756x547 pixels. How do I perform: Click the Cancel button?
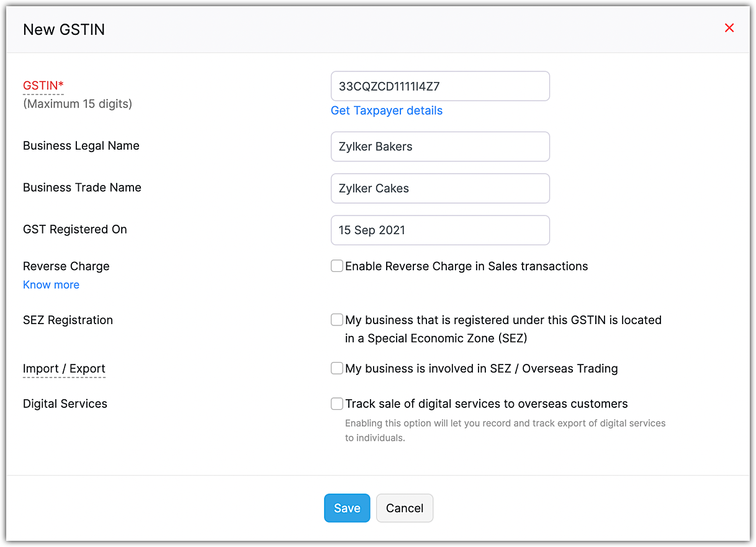coord(404,508)
